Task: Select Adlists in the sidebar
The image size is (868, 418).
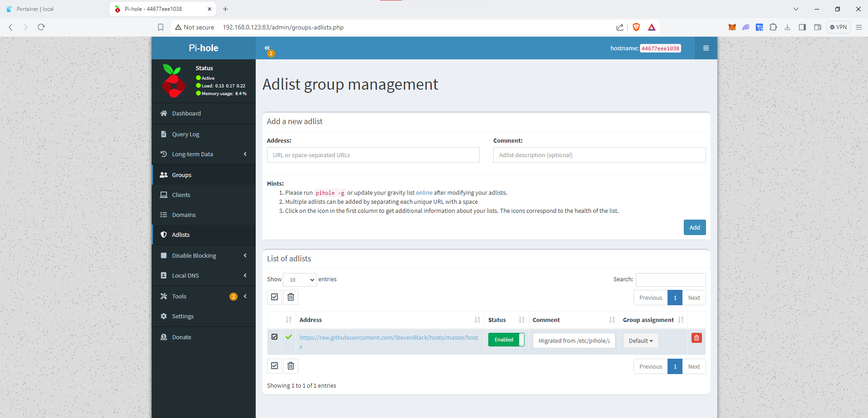Action: coord(204,235)
